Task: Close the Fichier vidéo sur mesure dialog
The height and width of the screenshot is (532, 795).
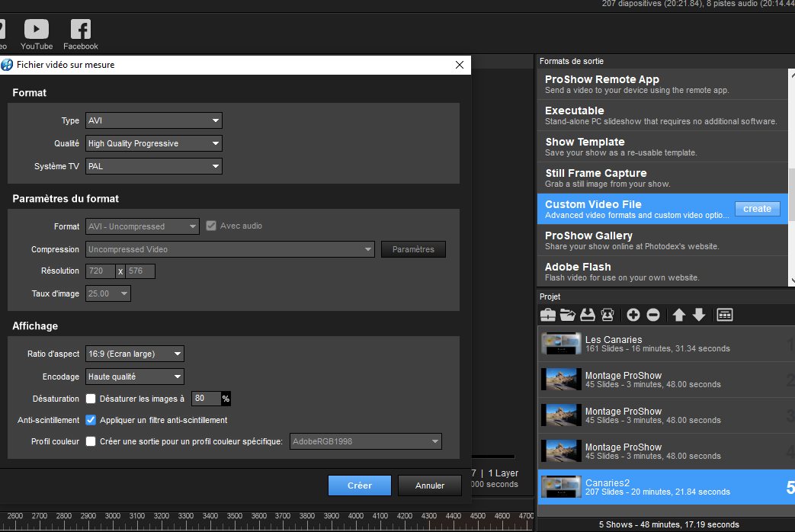Action: [460, 65]
